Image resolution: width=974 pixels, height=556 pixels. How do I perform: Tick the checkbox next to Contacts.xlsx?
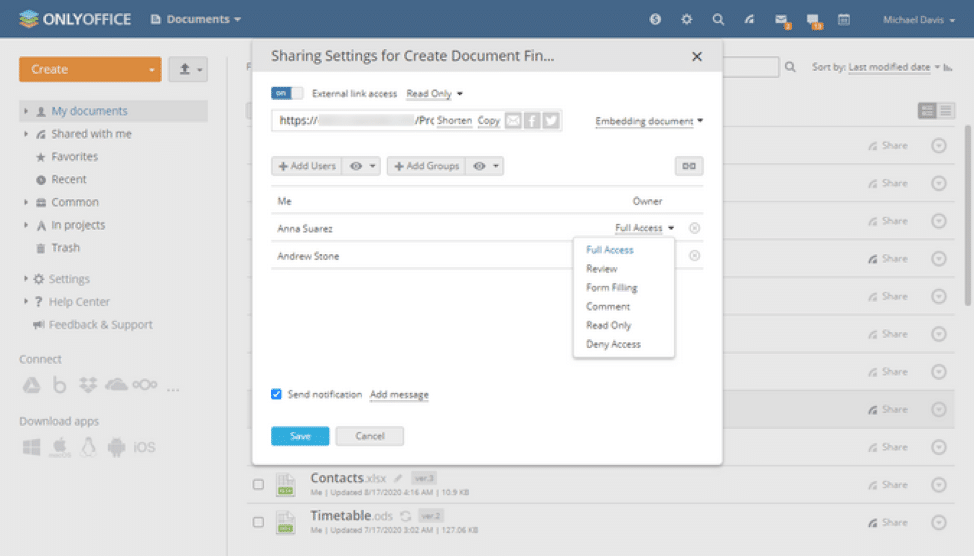click(x=258, y=484)
